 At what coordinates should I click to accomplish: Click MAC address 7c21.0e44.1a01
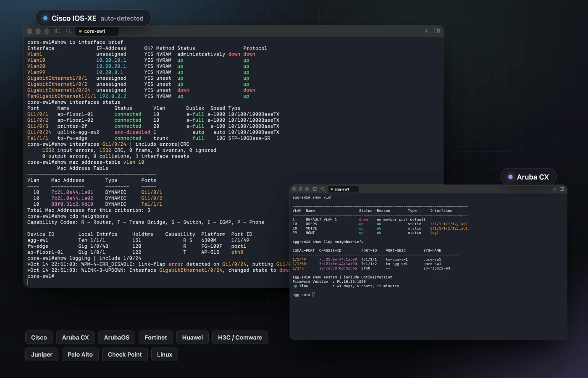(x=72, y=192)
